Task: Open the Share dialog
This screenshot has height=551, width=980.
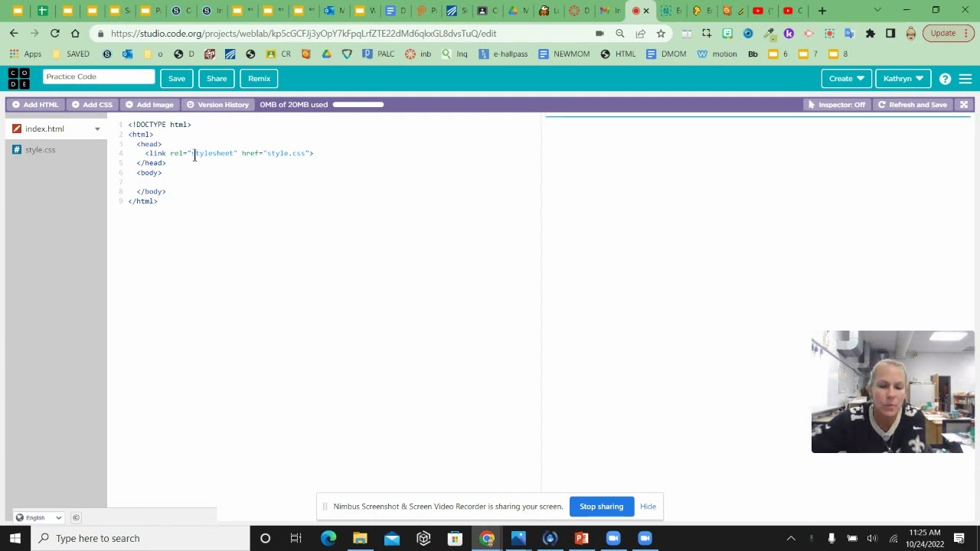Action: (x=217, y=78)
